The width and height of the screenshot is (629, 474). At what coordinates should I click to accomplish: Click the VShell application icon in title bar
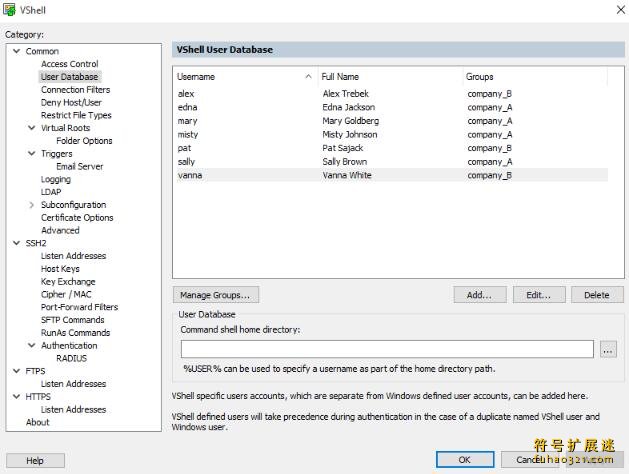click(x=9, y=10)
